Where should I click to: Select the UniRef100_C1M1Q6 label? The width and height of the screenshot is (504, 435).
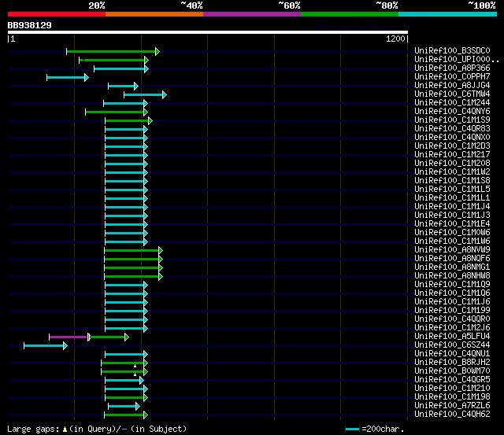tap(452, 293)
